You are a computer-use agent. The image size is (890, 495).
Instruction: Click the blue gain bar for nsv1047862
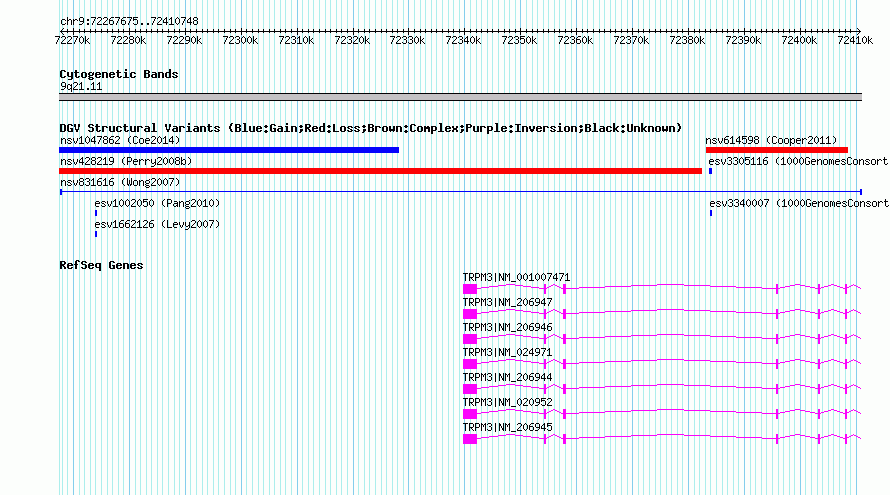pyautogui.click(x=229, y=150)
